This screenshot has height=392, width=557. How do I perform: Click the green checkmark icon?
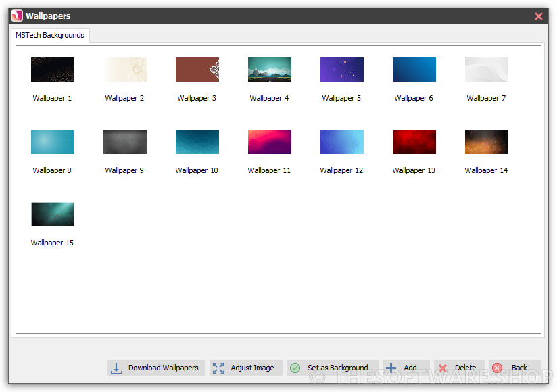click(x=295, y=368)
